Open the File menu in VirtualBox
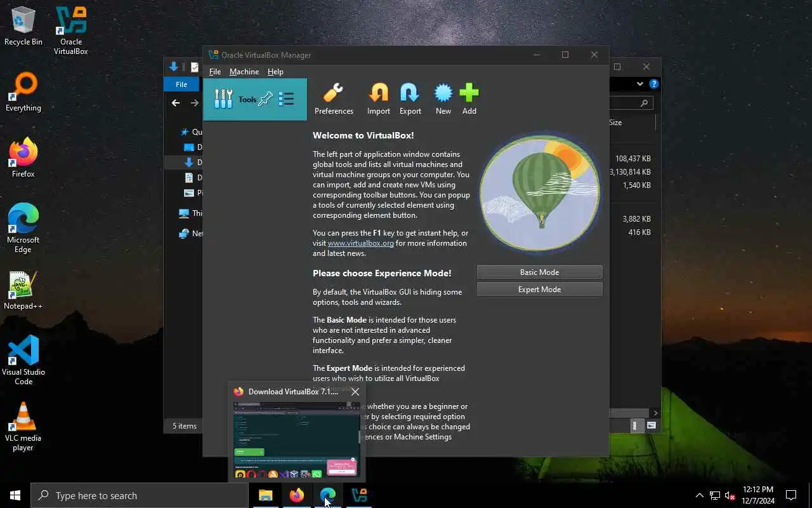 tap(215, 72)
